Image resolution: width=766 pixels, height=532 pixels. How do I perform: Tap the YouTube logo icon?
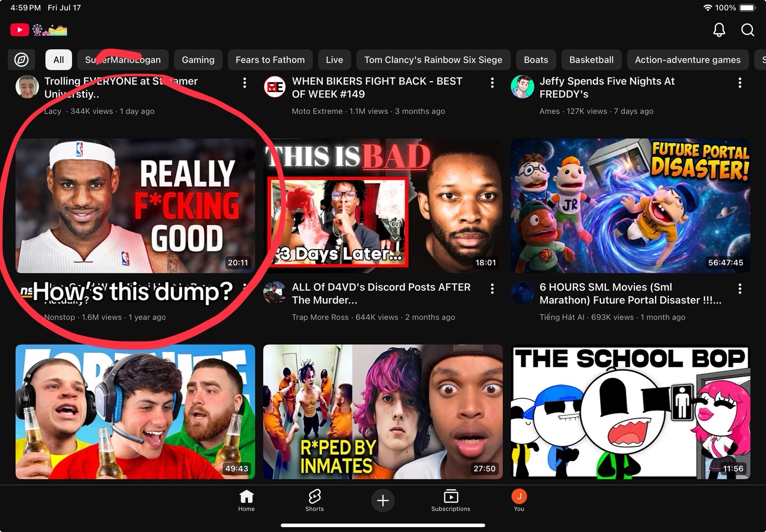click(19, 30)
